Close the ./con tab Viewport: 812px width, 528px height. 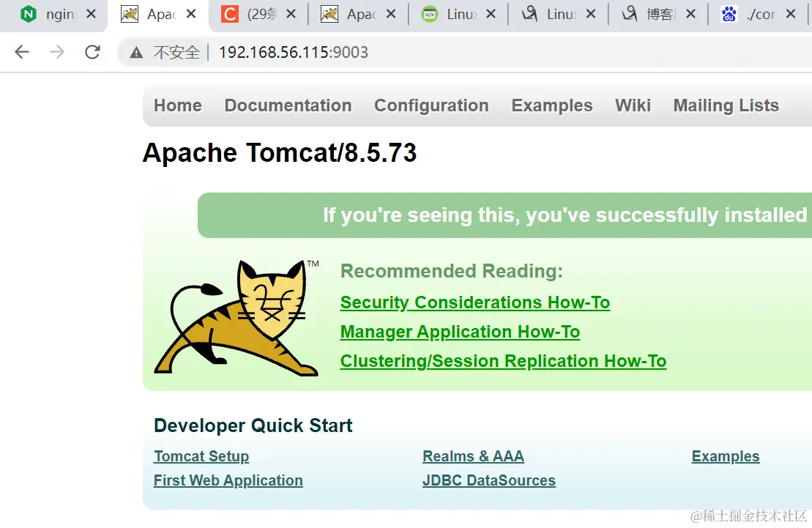tap(790, 14)
